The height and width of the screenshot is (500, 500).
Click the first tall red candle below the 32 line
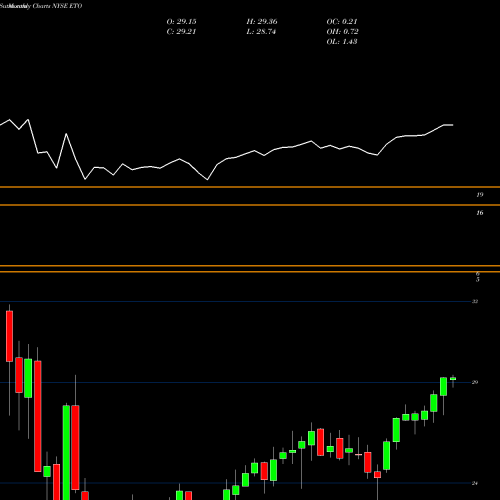click(9, 336)
